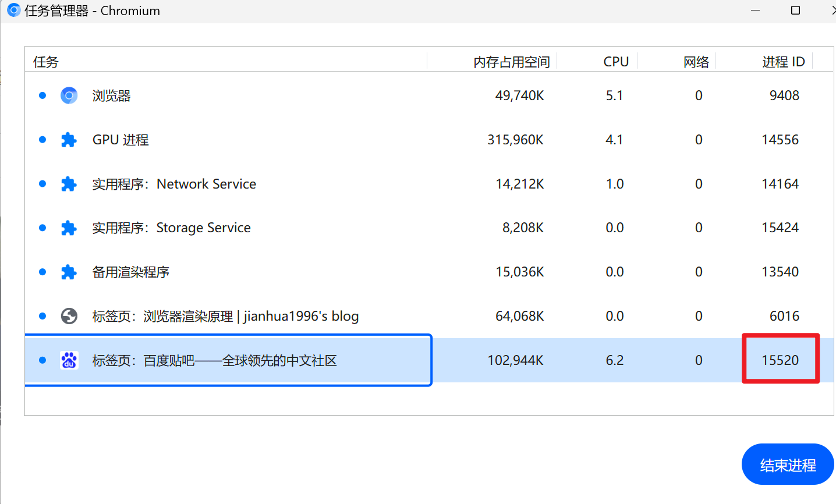The image size is (836, 504).
Task: Click the Chromium logo in the title bar
Action: [13, 10]
